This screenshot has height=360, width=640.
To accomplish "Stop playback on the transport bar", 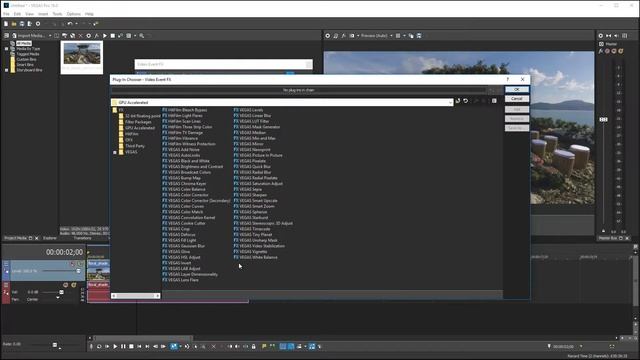I will (131, 347).
